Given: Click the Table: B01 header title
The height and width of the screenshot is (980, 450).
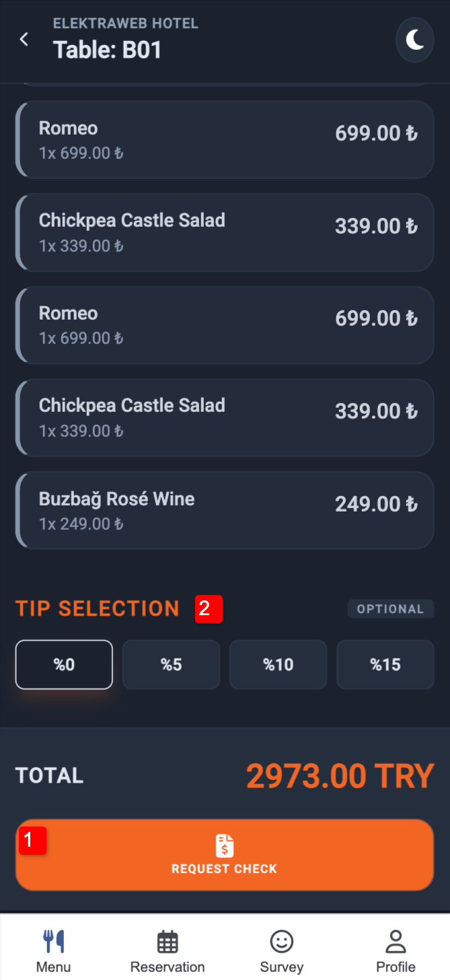Looking at the screenshot, I should point(108,50).
